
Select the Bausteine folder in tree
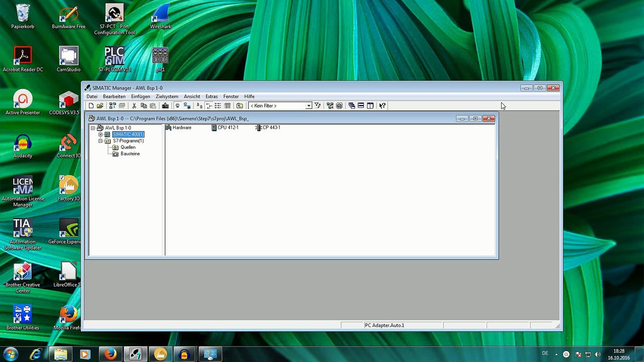pos(130,154)
